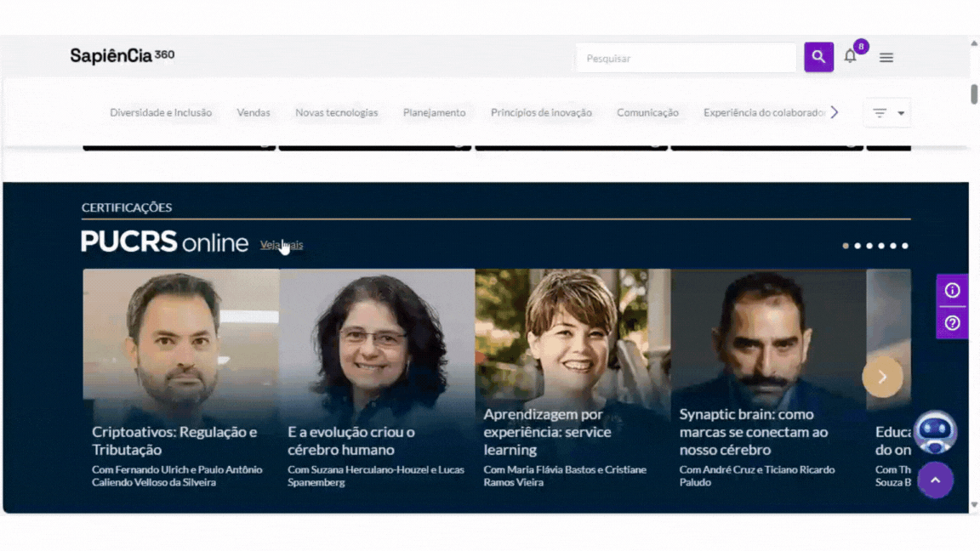Click the page vertical scrollbar thumb
Image resolution: width=980 pixels, height=551 pixels.
[974, 94]
